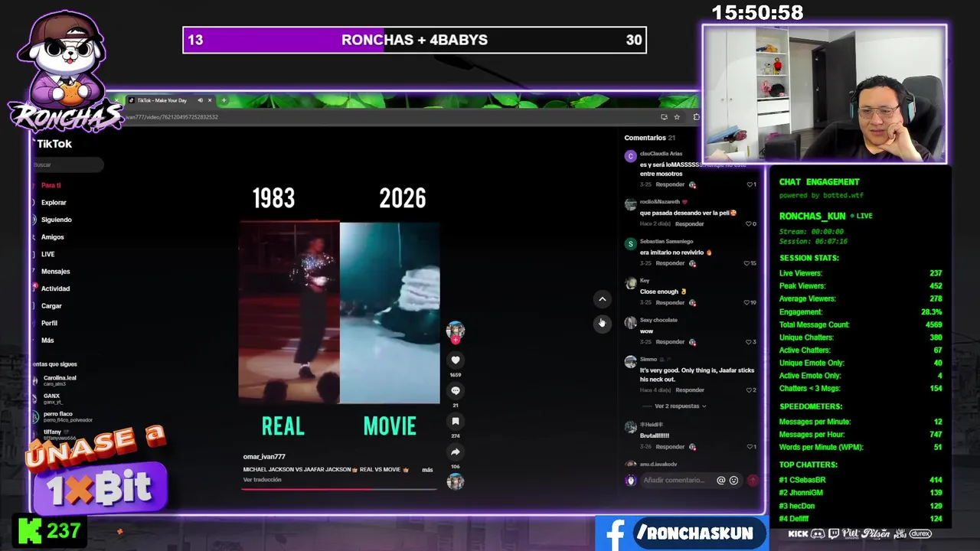Click 'Ver traducción' under the caption
The height and width of the screenshot is (551, 980).
tap(262, 480)
